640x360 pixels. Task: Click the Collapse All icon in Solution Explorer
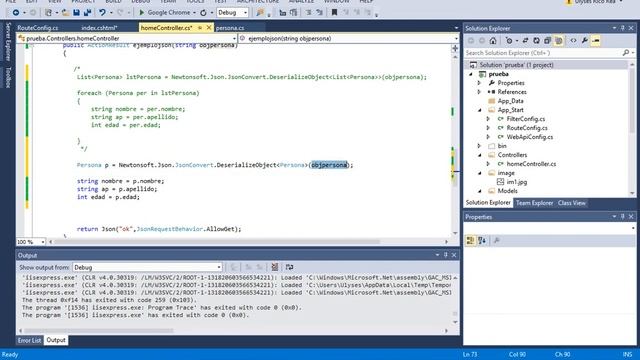[x=547, y=40]
